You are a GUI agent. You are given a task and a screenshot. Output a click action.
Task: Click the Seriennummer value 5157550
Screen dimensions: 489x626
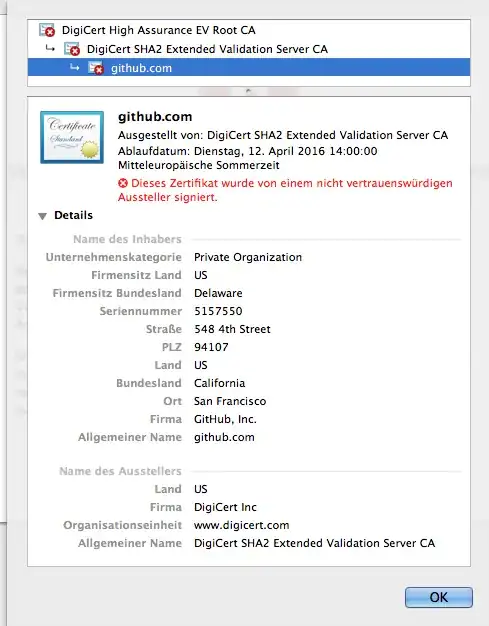pyautogui.click(x=218, y=311)
